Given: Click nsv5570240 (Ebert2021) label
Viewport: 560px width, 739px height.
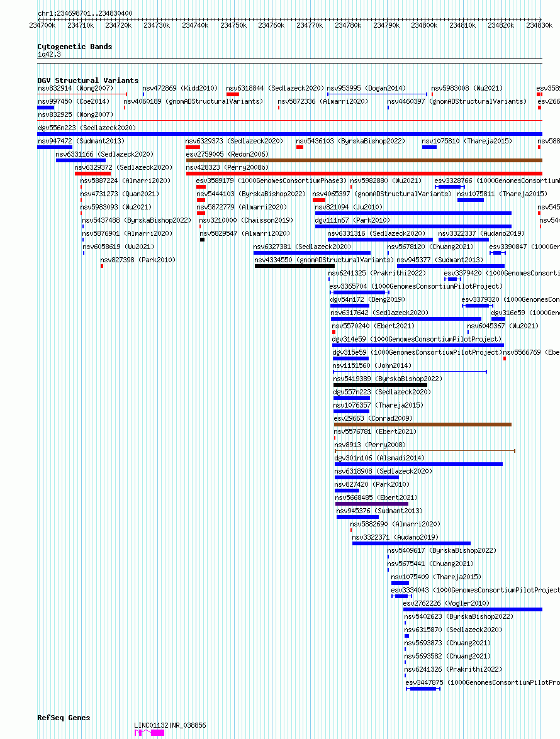Looking at the screenshot, I should tap(373, 326).
